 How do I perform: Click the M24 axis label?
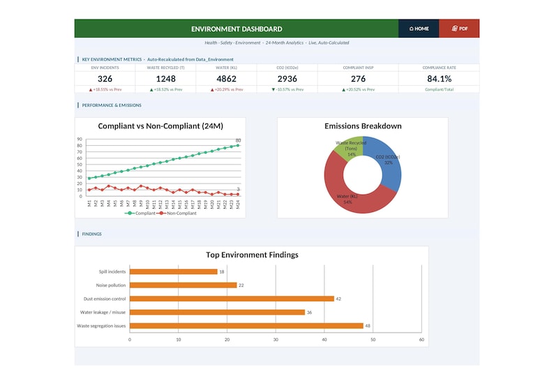238,204
